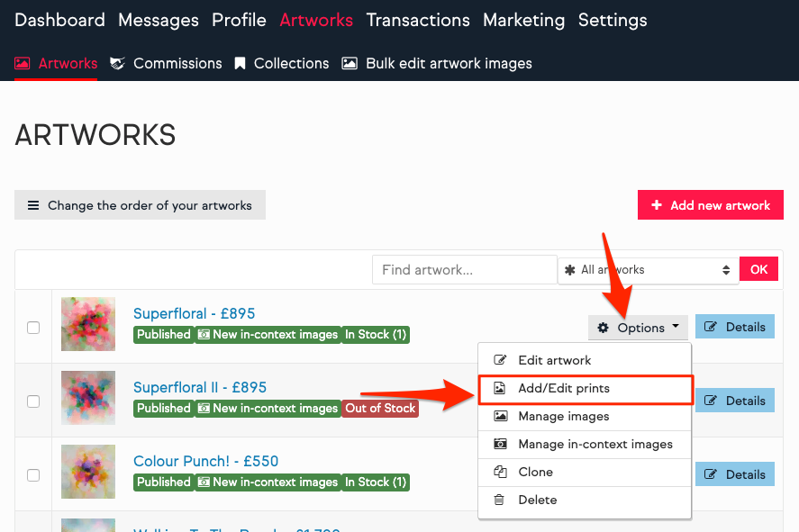This screenshot has width=799, height=532.
Task: Click the copy icon beside Clone
Action: [x=500, y=472]
